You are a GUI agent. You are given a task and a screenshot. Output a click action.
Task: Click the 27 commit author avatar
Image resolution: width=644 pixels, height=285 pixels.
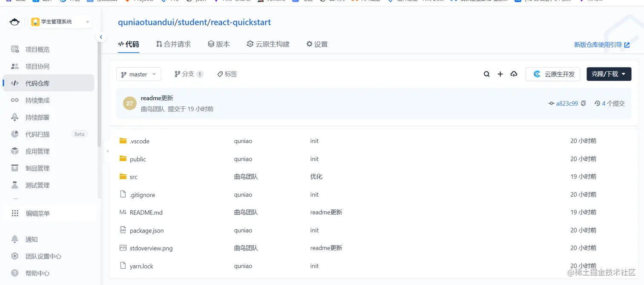[x=130, y=103]
